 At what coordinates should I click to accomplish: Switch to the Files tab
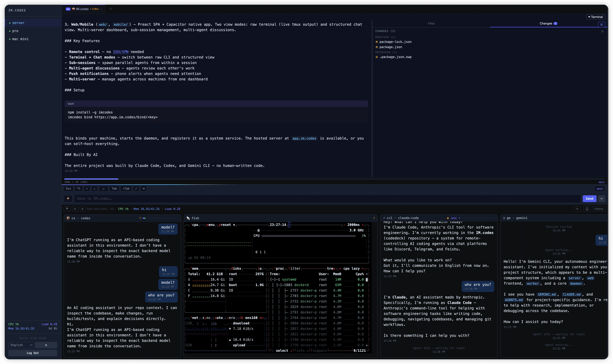[x=432, y=23]
